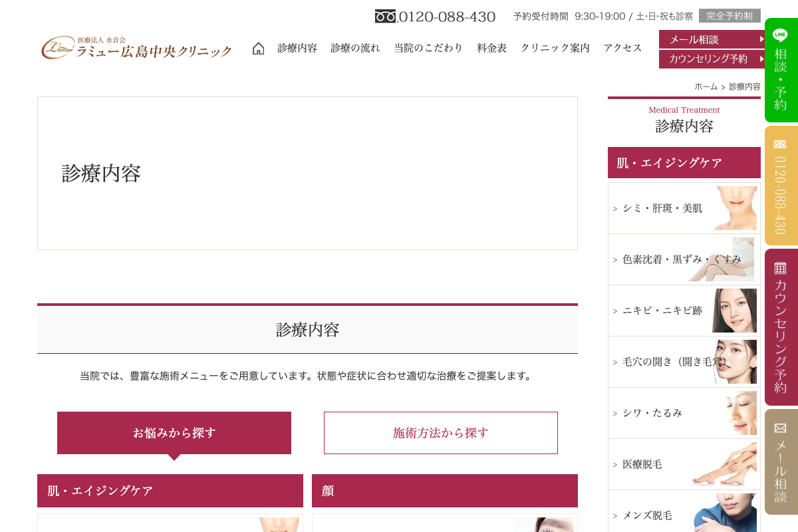798x532 pixels.
Task: Click the home icon in the navigation bar
Action: [x=258, y=48]
